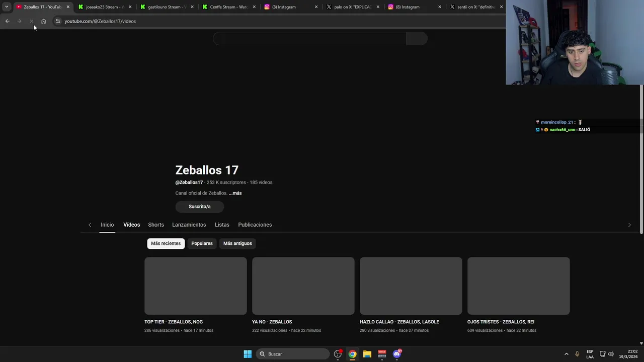The width and height of the screenshot is (644, 362).
Task: Open the Lanzamientos channel tab
Action: 189,225
